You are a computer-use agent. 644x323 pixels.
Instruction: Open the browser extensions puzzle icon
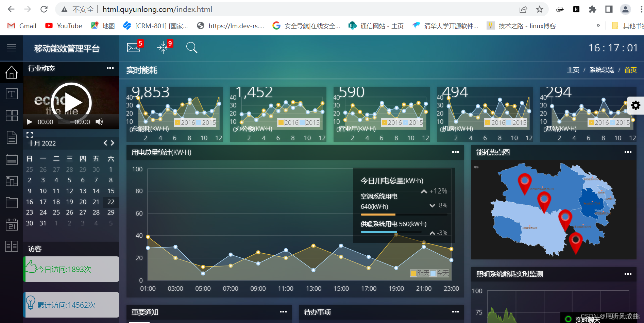(593, 9)
